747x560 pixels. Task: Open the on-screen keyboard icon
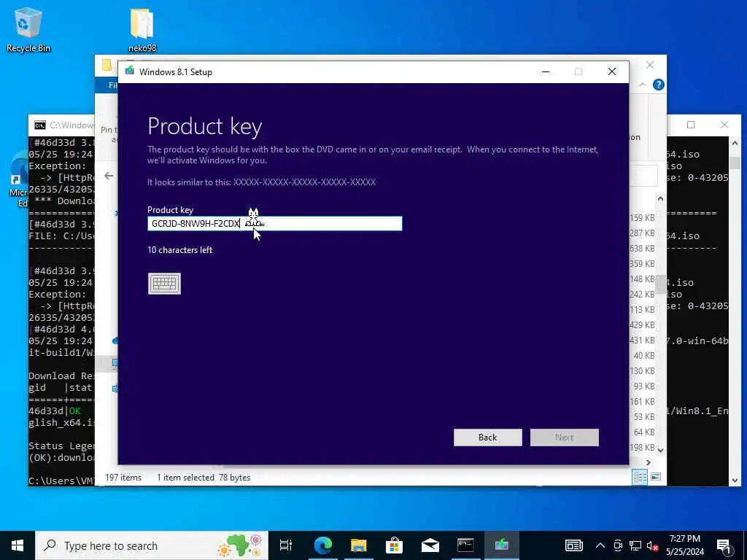tap(164, 284)
